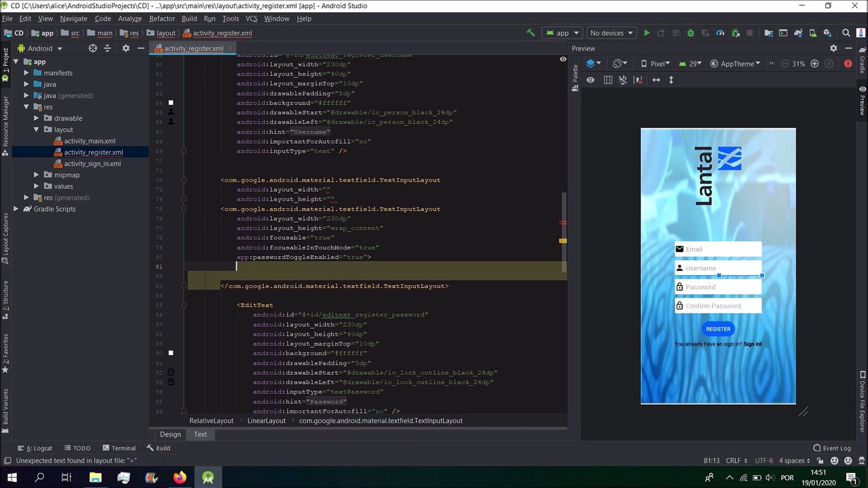868x488 pixels.
Task: Click the Firefox icon in the Windows taskbar
Action: coord(180,477)
